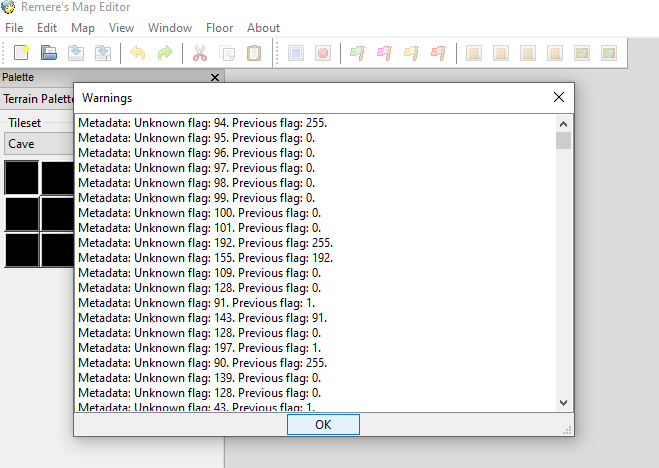Open the About menu
The image size is (659, 468).
pyautogui.click(x=263, y=28)
